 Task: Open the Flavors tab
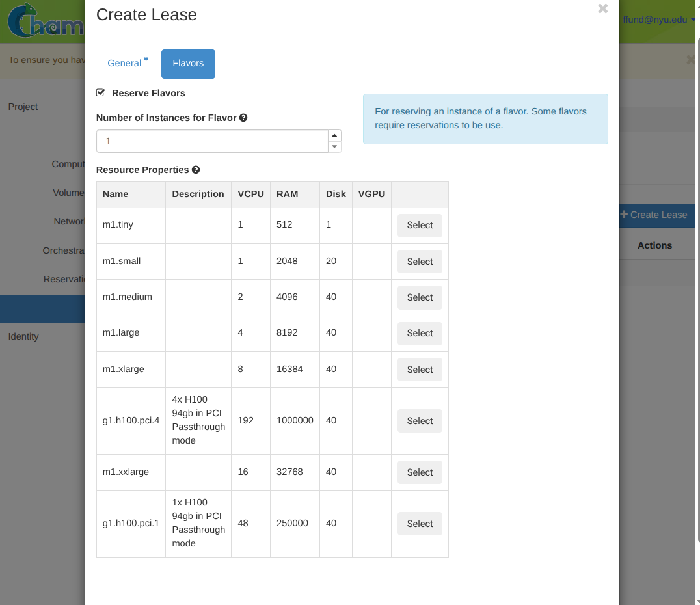[x=188, y=64]
